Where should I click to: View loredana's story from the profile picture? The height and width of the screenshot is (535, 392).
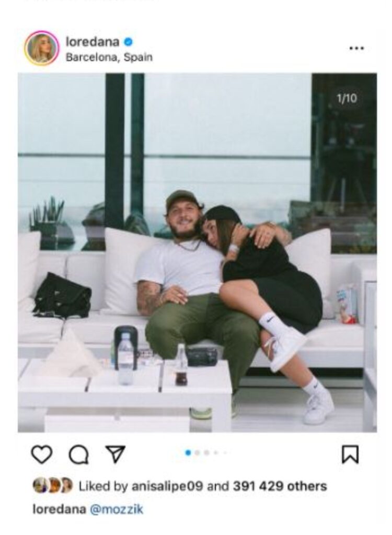41,48
